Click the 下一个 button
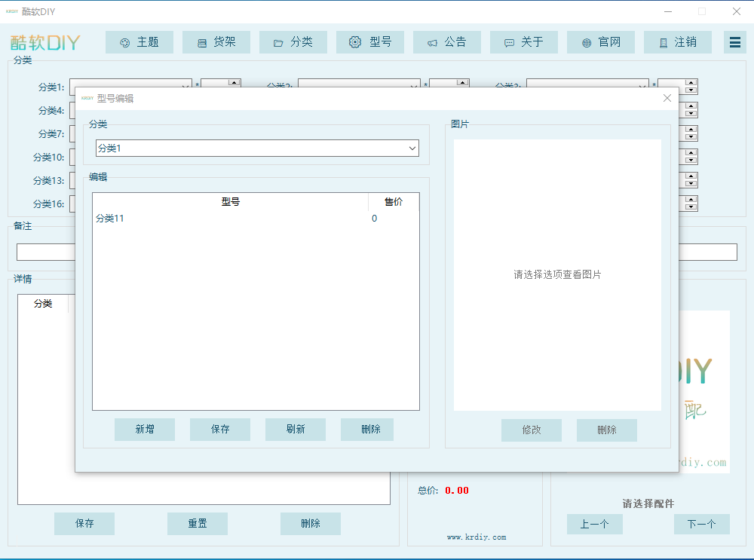The height and width of the screenshot is (560, 754). click(701, 524)
